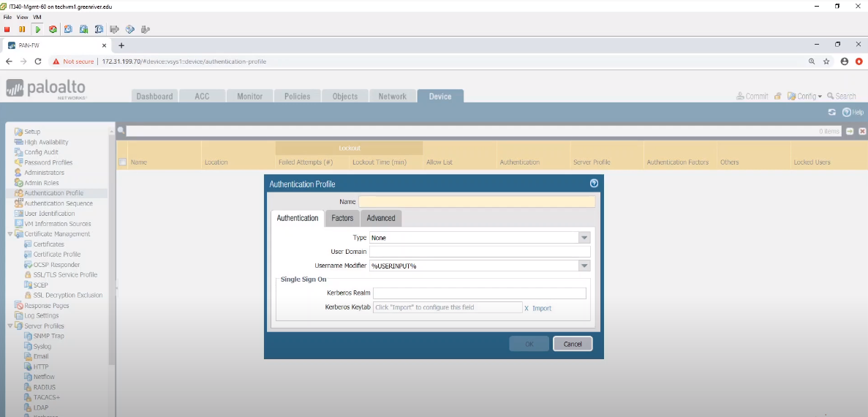The image size is (868, 417).
Task: Click the Cancel button
Action: [573, 344]
